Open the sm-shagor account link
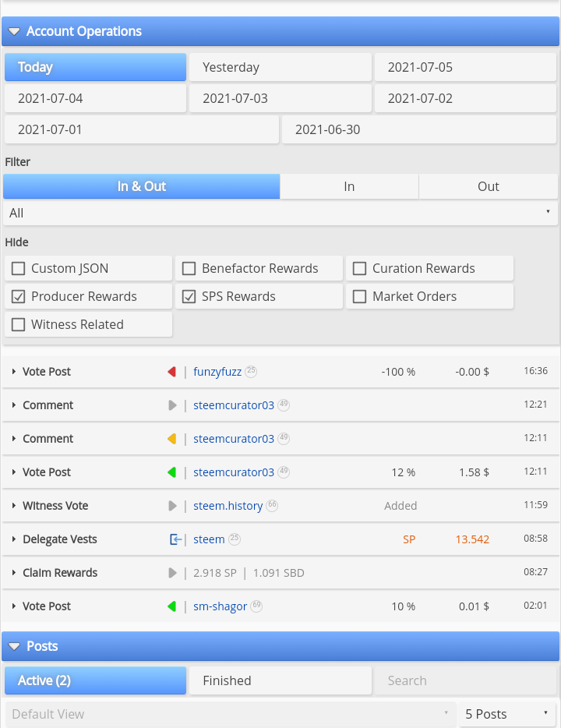561x728 pixels. click(220, 606)
